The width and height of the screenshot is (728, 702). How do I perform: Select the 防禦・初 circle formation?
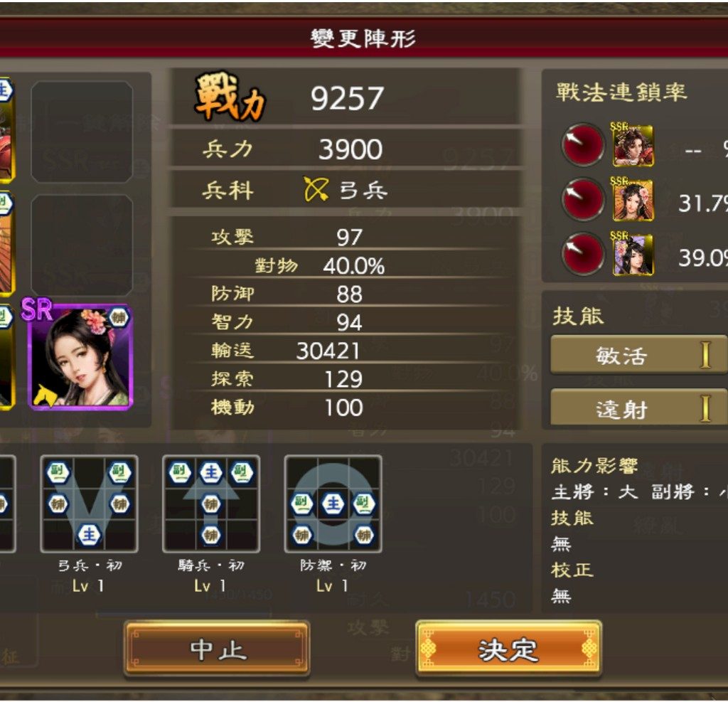[333, 504]
